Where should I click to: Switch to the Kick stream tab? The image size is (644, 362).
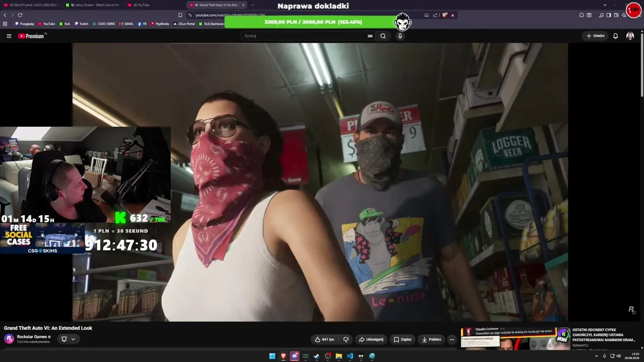click(x=93, y=5)
